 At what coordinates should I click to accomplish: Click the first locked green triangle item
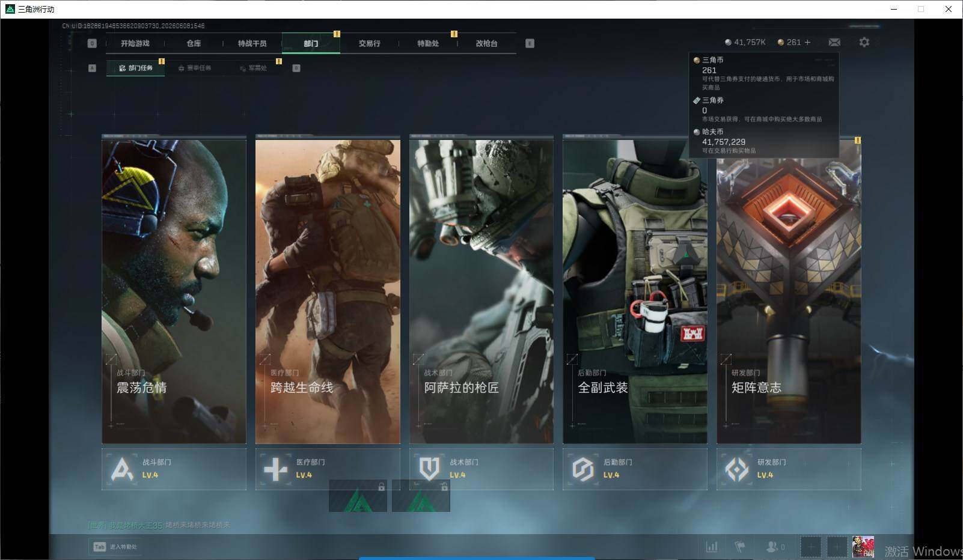pyautogui.click(x=358, y=496)
